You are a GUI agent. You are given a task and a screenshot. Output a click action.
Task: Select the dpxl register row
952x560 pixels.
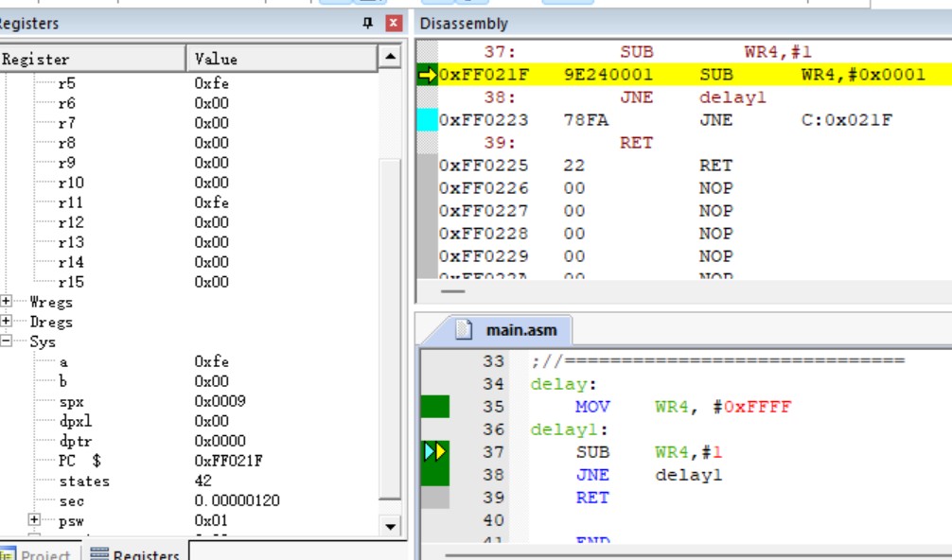[188, 420]
